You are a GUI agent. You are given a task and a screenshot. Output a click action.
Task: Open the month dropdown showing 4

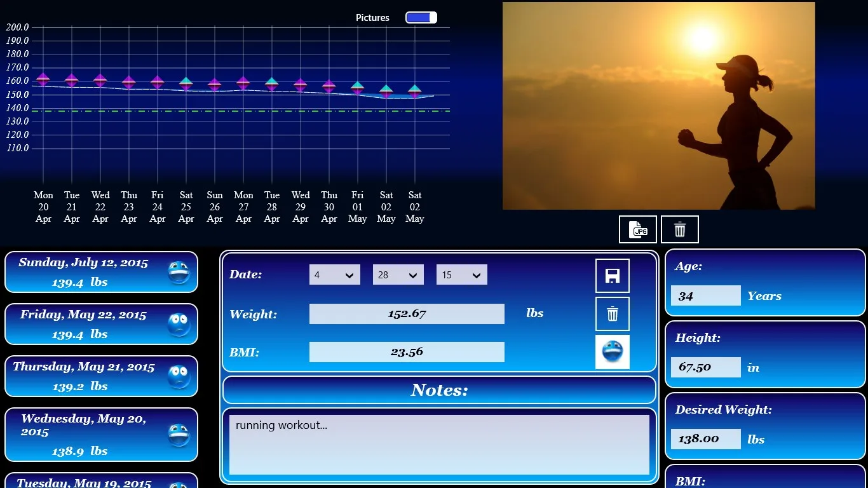coord(335,274)
